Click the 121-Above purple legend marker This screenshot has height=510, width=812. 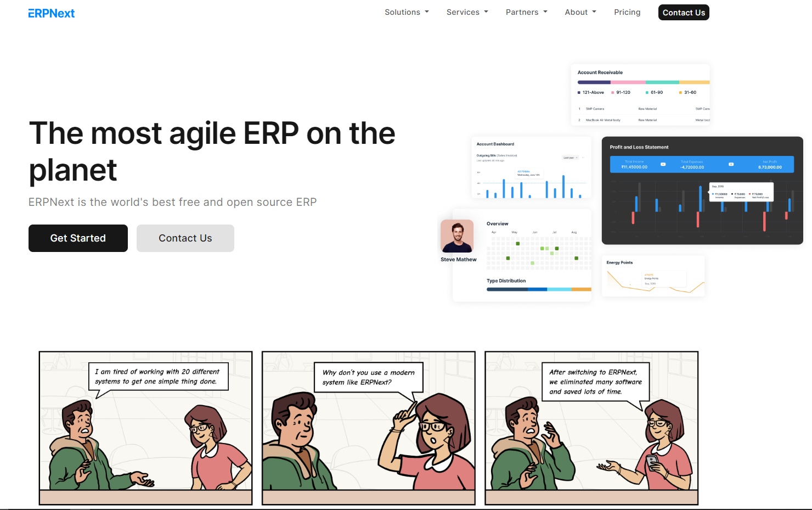tap(579, 93)
